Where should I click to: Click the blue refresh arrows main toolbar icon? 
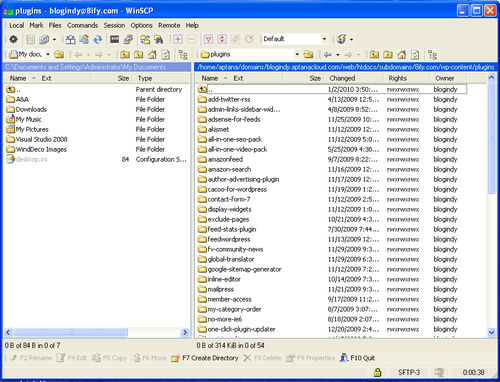98,39
